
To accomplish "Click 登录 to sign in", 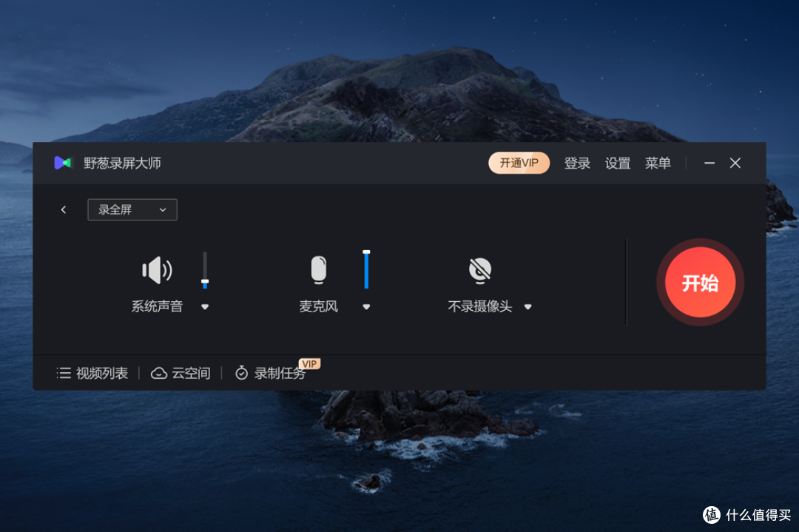I will tap(577, 163).
